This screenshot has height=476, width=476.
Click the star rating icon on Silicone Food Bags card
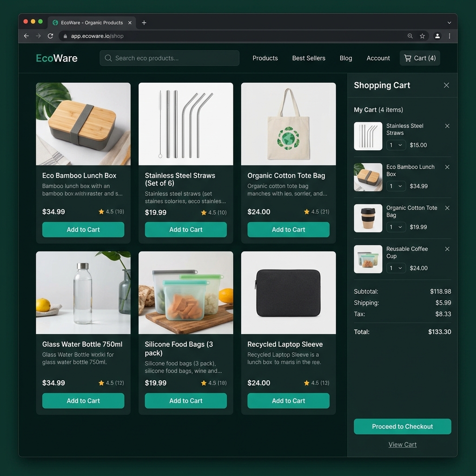pyautogui.click(x=204, y=383)
